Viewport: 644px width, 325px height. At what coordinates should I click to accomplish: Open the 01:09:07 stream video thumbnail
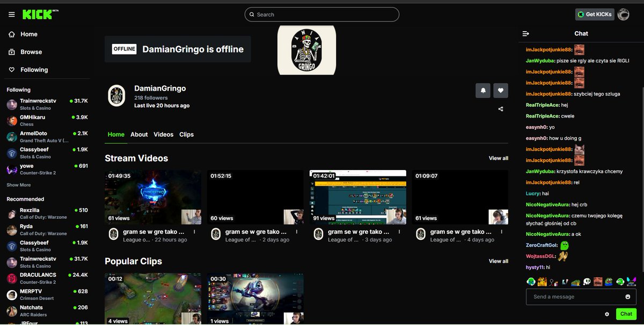point(460,197)
